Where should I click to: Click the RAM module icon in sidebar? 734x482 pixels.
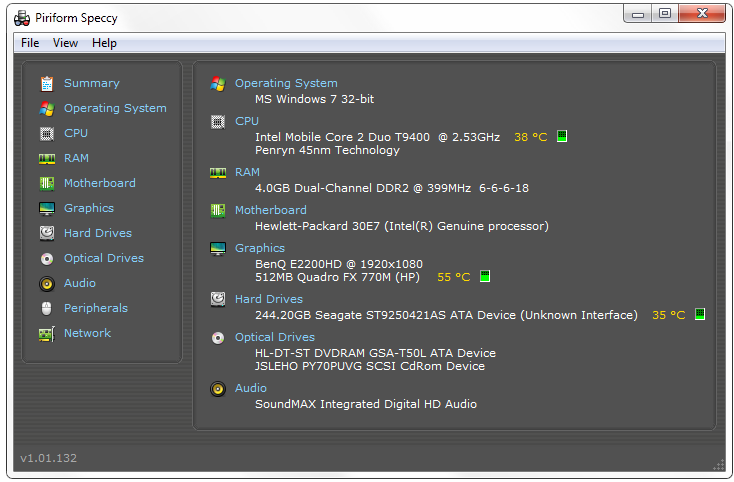[47, 159]
